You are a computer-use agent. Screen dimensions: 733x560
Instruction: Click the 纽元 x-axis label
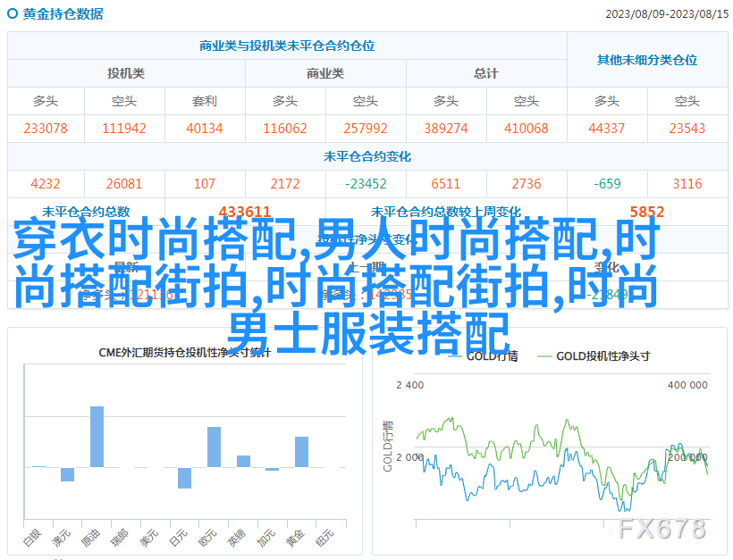point(324,538)
